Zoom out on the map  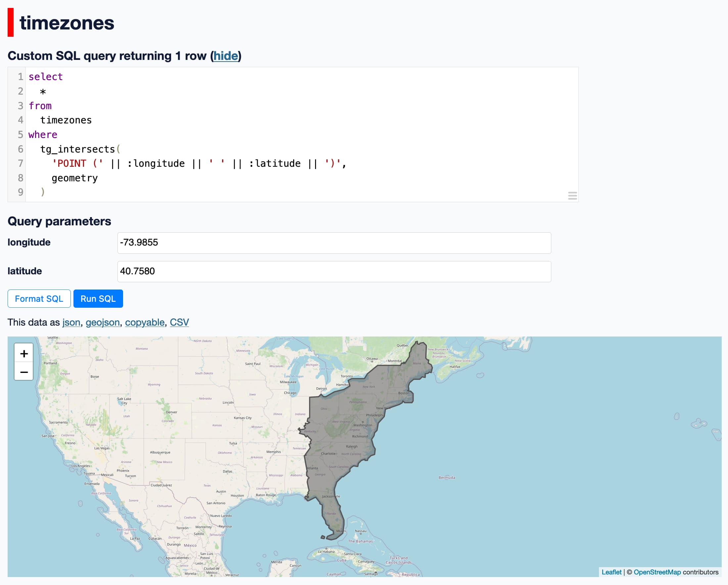point(23,372)
